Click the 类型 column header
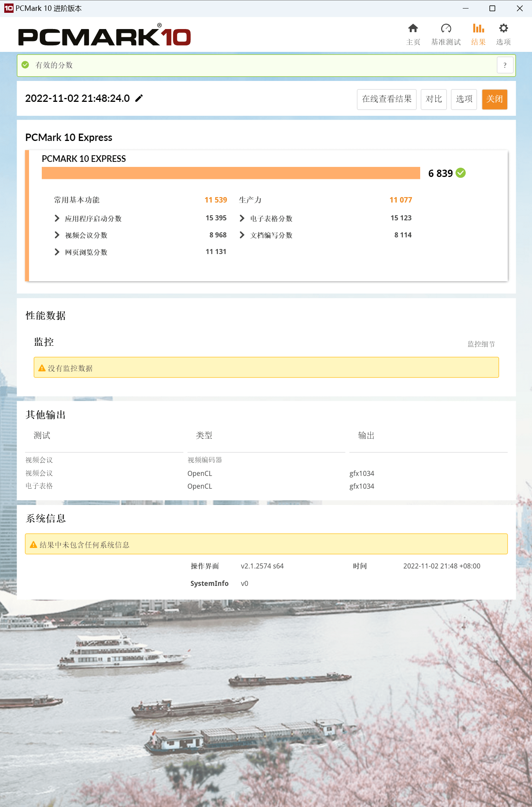 204,435
